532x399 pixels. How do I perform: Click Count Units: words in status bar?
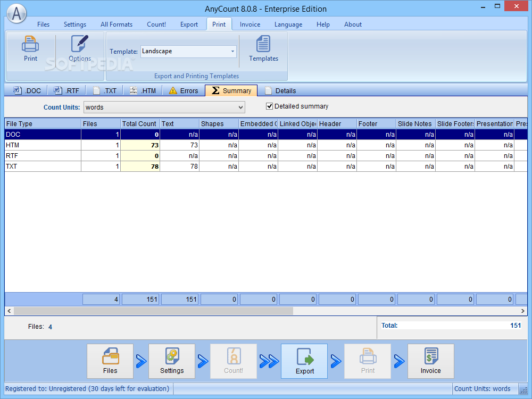[x=482, y=389]
